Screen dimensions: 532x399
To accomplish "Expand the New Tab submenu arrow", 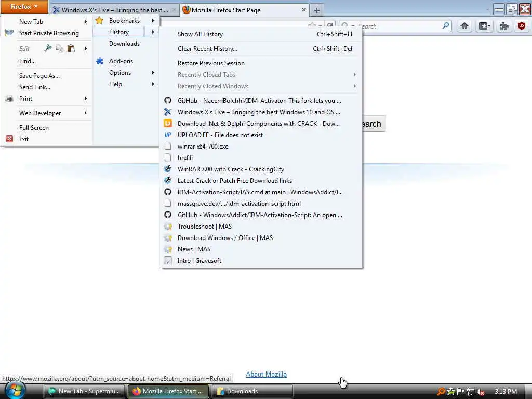I will click(x=86, y=21).
